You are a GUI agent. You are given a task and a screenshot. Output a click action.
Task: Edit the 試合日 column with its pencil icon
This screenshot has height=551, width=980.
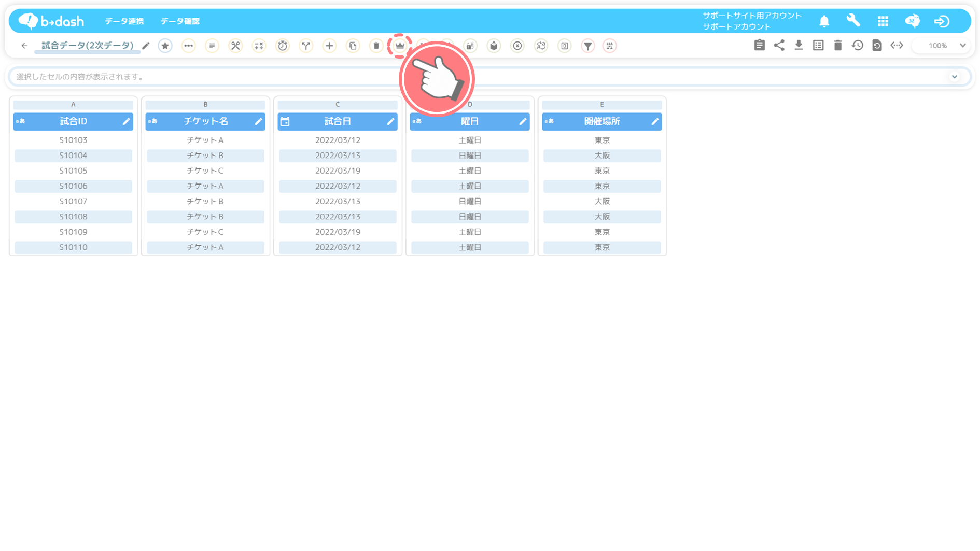(390, 121)
